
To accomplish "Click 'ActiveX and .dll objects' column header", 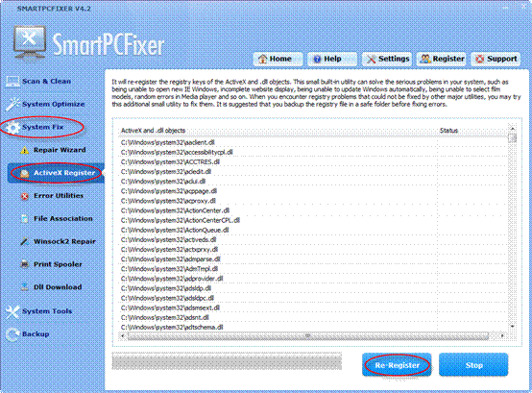I will 154,131.
